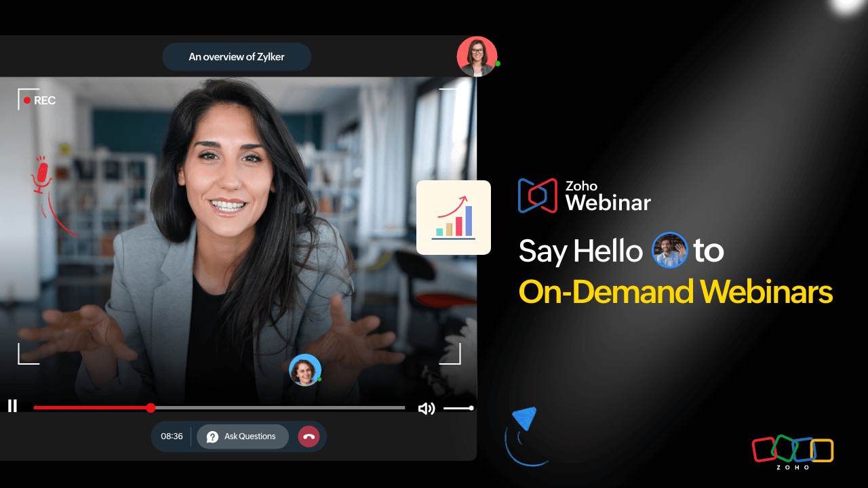Click the On-Demand Webinars yellow headline
Image resolution: width=868 pixels, height=488 pixels.
pyautogui.click(x=675, y=292)
